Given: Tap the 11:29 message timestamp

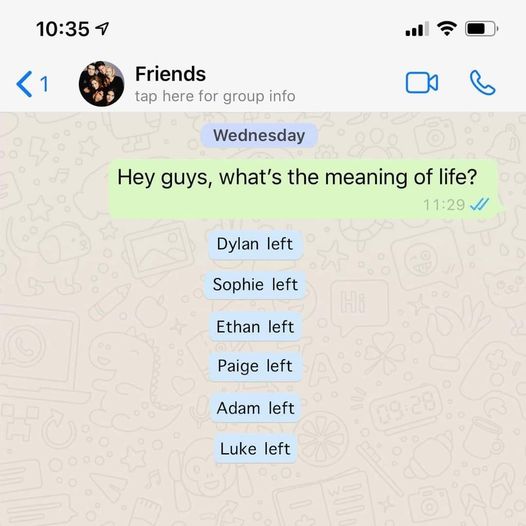Looking at the screenshot, I should pyautogui.click(x=444, y=205).
